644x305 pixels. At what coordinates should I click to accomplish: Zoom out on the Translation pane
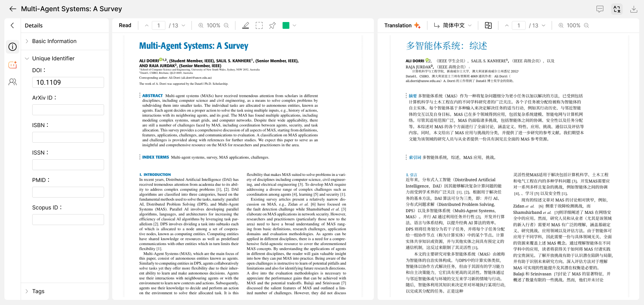tap(586, 25)
